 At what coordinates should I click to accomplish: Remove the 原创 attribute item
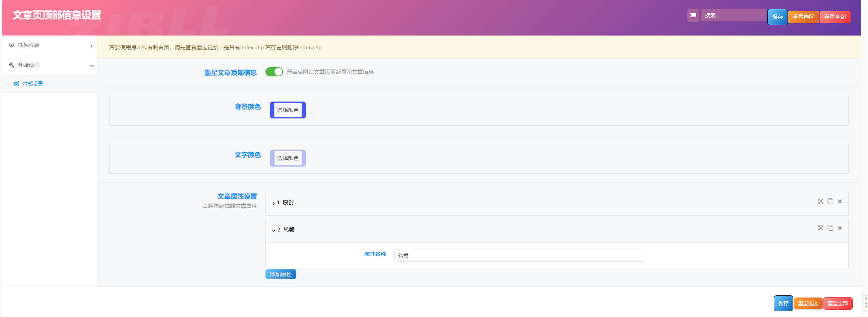tap(840, 201)
